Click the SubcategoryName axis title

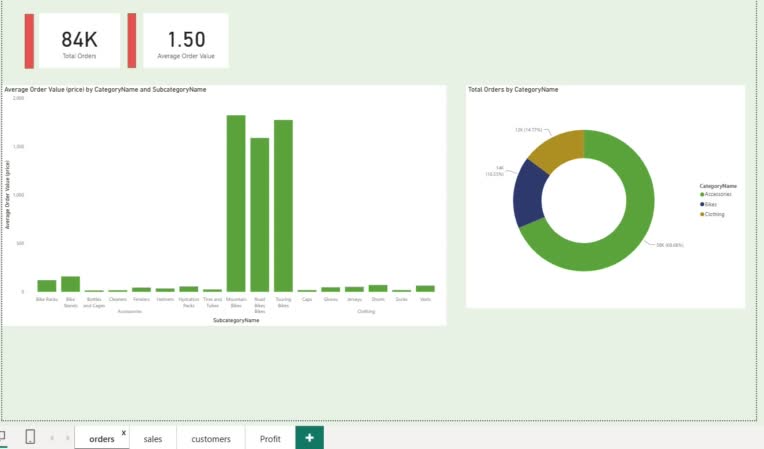point(236,320)
